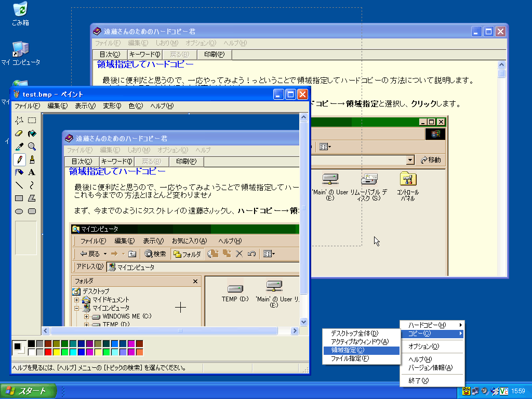Click the globe and airplane tray icon
Screen dimensions: 532x399
(x=495, y=391)
